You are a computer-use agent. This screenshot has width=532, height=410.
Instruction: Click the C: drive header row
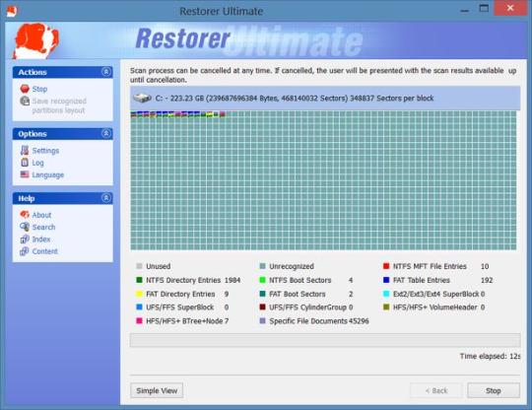[325, 99]
